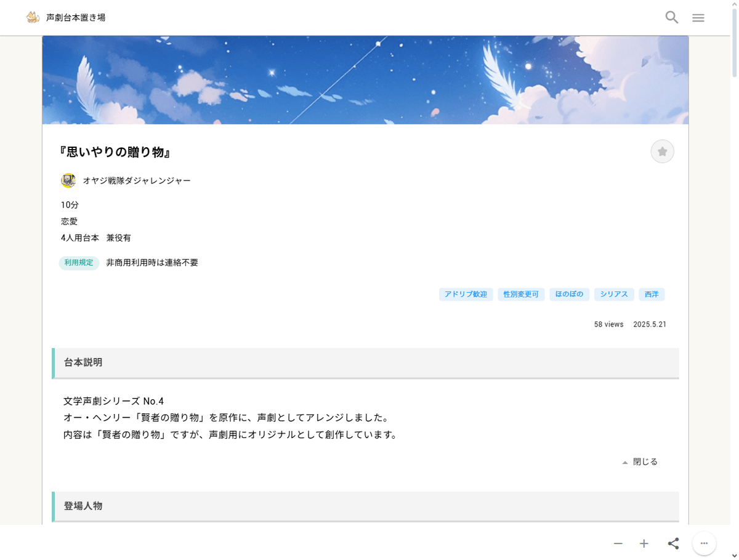Click the scrollbar down arrow
Screen dimensions: 739x560
point(734,556)
